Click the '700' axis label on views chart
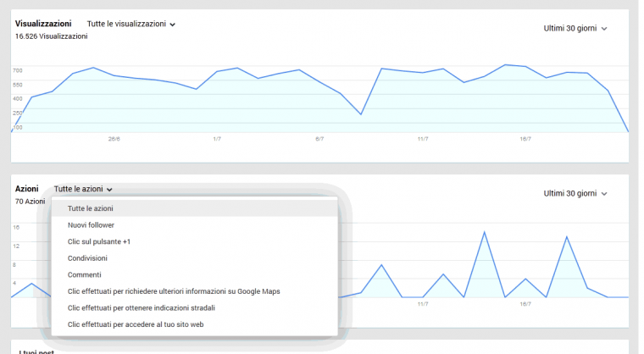 18,70
